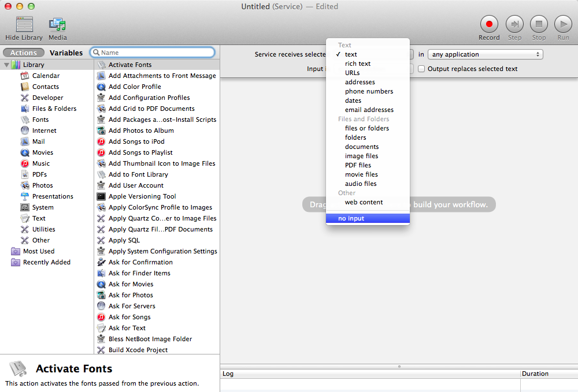
Task: Select the Ask for Confirmation action
Action: coord(157,263)
